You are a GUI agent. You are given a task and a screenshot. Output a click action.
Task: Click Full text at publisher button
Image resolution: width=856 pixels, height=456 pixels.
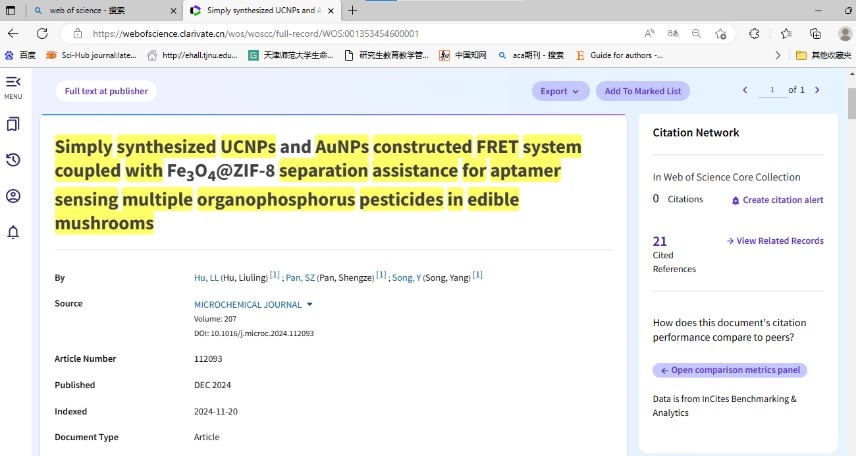(106, 91)
